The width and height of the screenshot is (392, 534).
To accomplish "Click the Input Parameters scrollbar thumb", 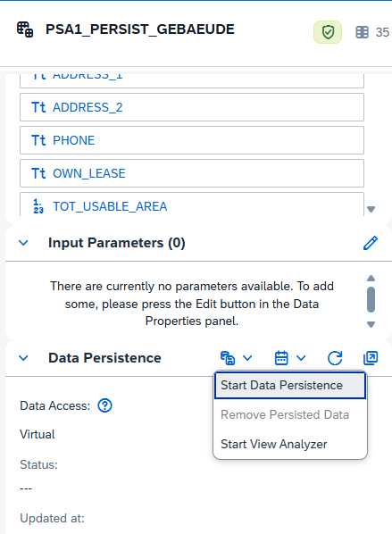I will (x=371, y=300).
